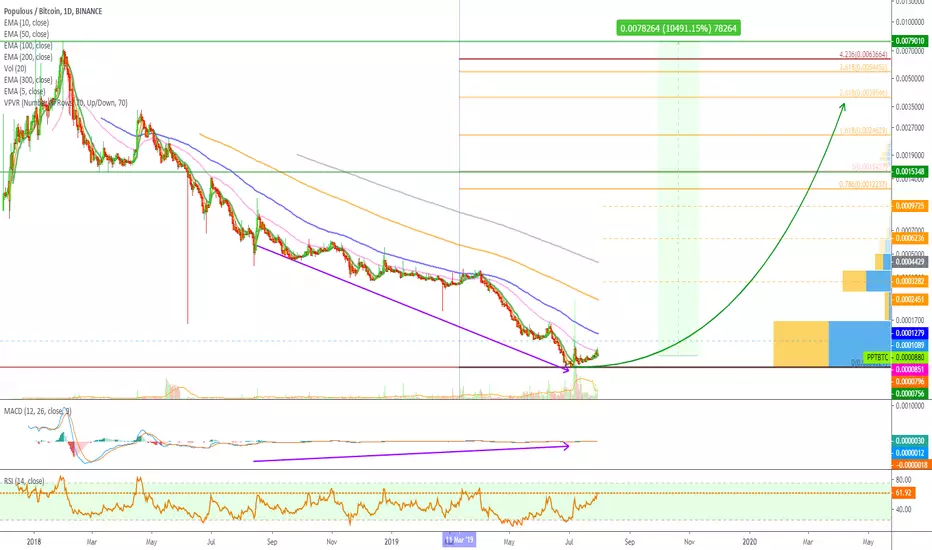Click the green 0.0000756 price label
This screenshot has height=550, width=932.
click(x=910, y=393)
